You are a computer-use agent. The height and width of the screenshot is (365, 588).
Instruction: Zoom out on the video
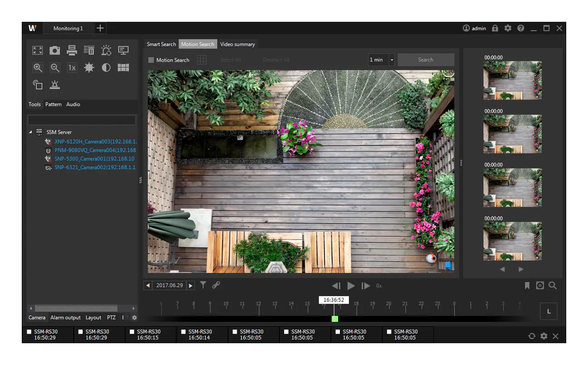click(54, 68)
